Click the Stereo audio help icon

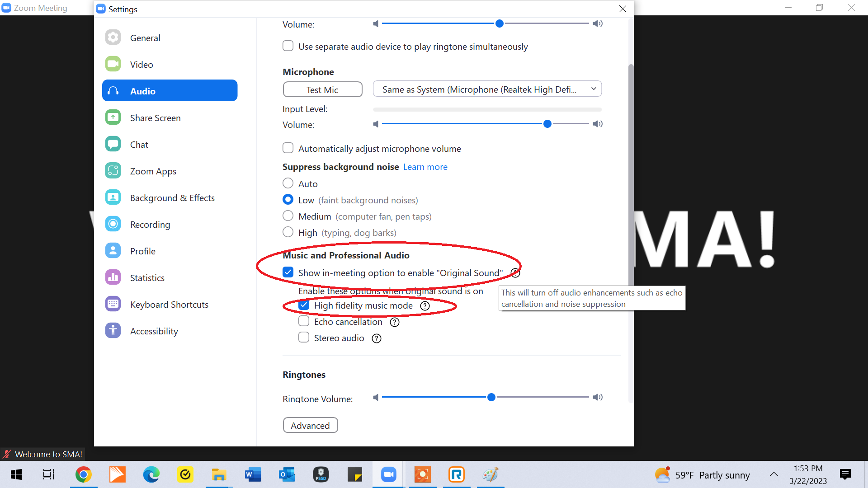pos(377,338)
